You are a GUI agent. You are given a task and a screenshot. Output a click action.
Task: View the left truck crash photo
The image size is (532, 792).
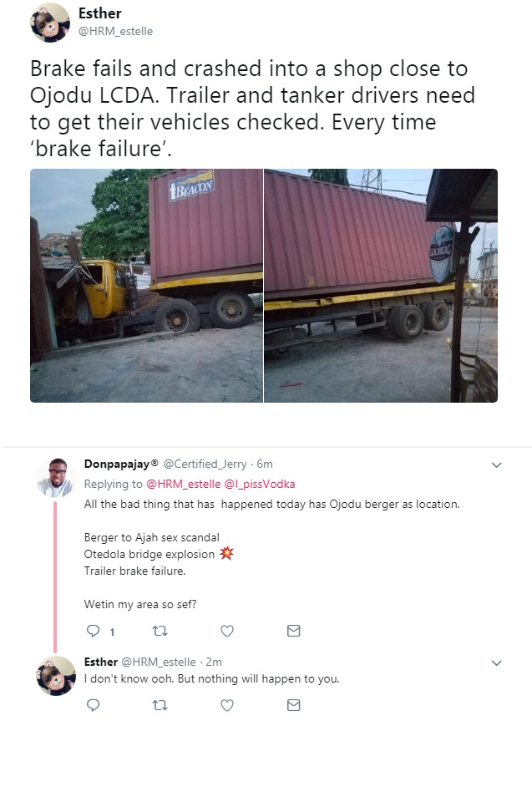pyautogui.click(x=147, y=286)
